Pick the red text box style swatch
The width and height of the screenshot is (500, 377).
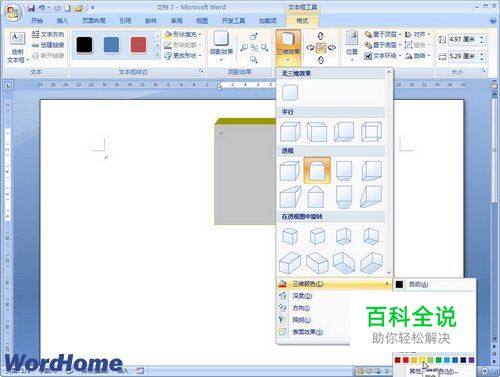138,45
